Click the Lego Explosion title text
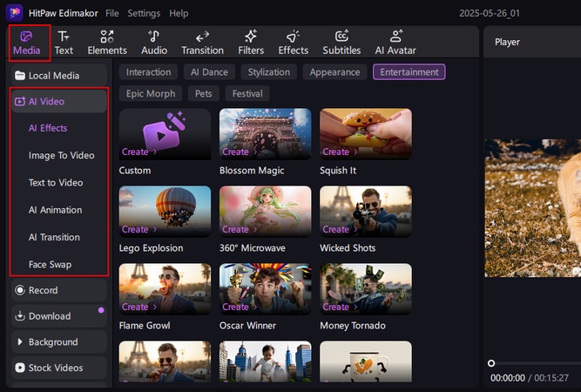Viewport: 581px width, 392px height. 151,248
